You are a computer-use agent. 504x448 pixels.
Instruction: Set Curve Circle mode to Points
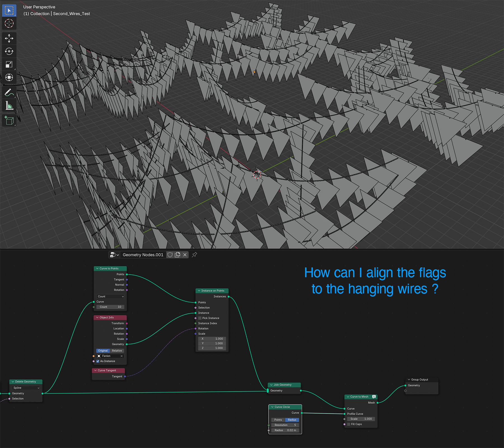(x=278, y=420)
